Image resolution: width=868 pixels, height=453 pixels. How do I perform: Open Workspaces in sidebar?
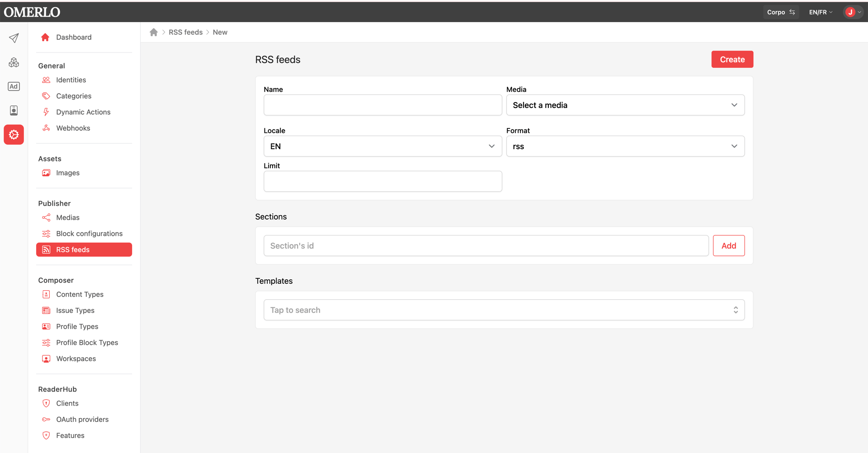tap(76, 359)
